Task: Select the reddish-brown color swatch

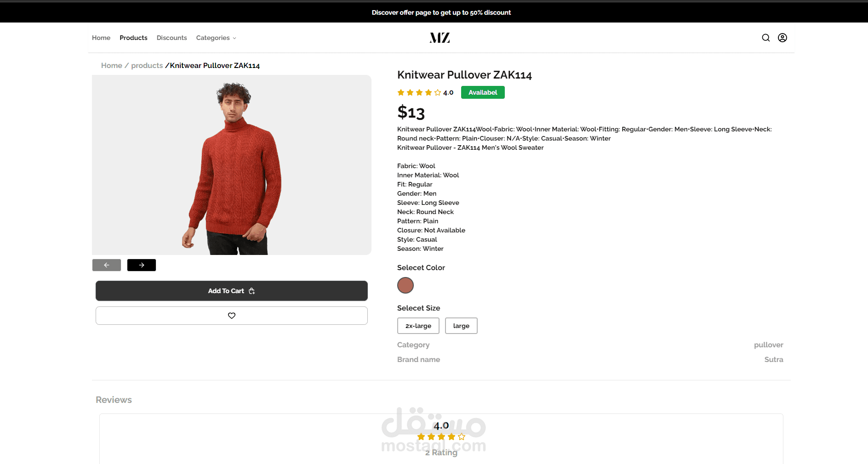Action: [405, 285]
